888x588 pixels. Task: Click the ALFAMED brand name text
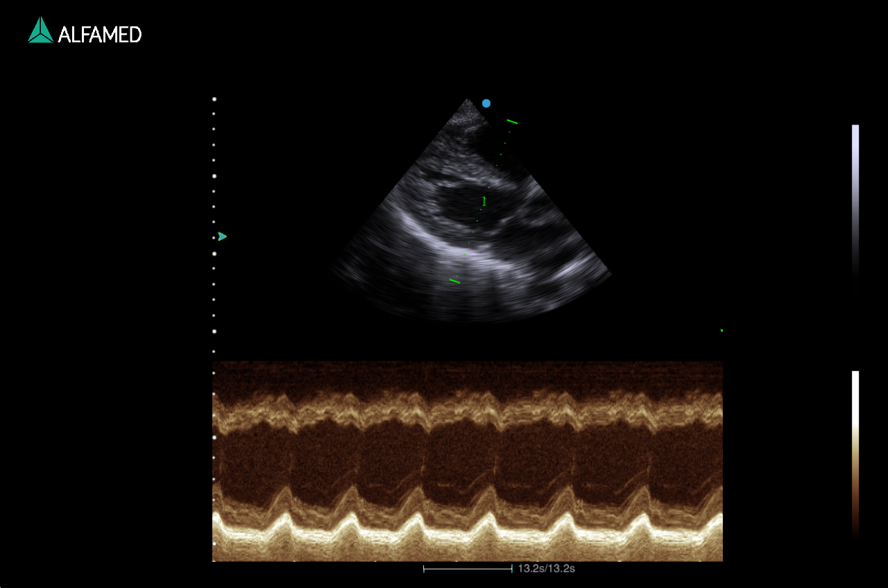tap(100, 35)
